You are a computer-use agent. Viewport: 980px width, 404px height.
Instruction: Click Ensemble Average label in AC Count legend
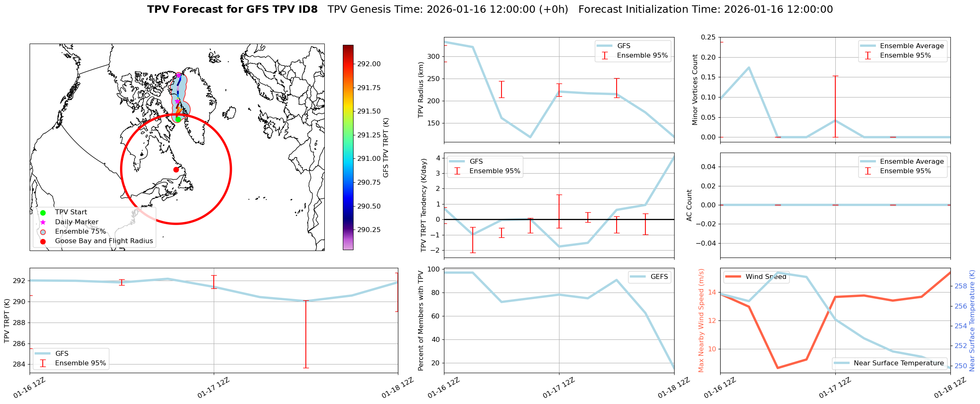point(912,162)
